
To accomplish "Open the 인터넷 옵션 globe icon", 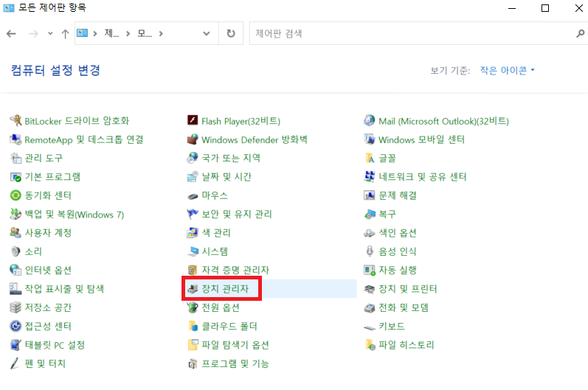I will click(x=15, y=270).
